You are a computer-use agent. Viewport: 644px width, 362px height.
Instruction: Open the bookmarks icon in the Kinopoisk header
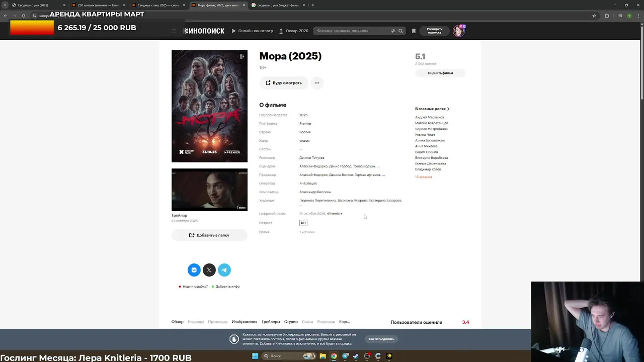click(x=414, y=31)
